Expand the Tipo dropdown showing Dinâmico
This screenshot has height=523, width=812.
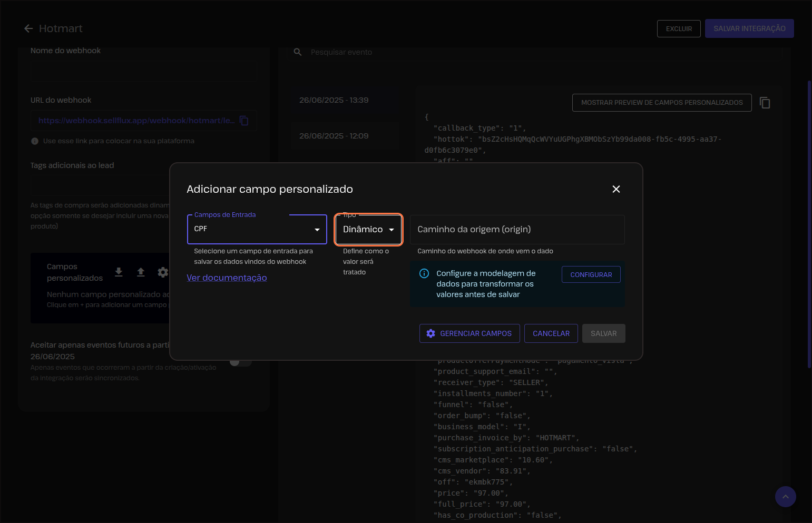point(368,230)
